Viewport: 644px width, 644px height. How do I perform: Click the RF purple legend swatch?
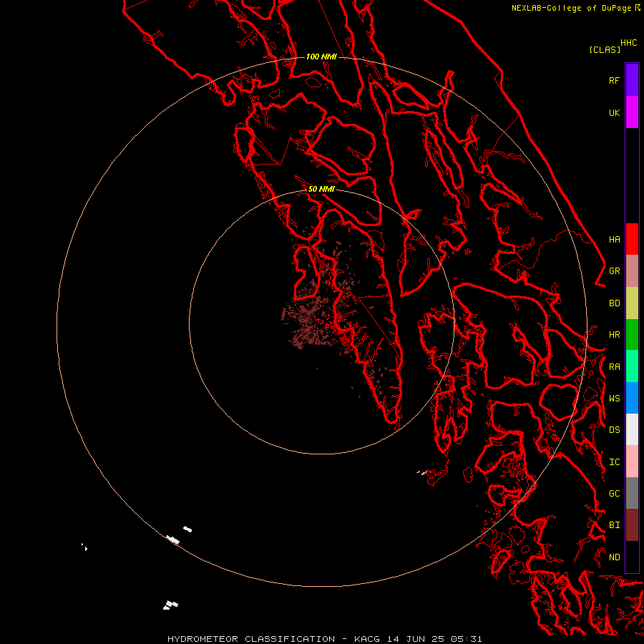[x=632, y=80]
